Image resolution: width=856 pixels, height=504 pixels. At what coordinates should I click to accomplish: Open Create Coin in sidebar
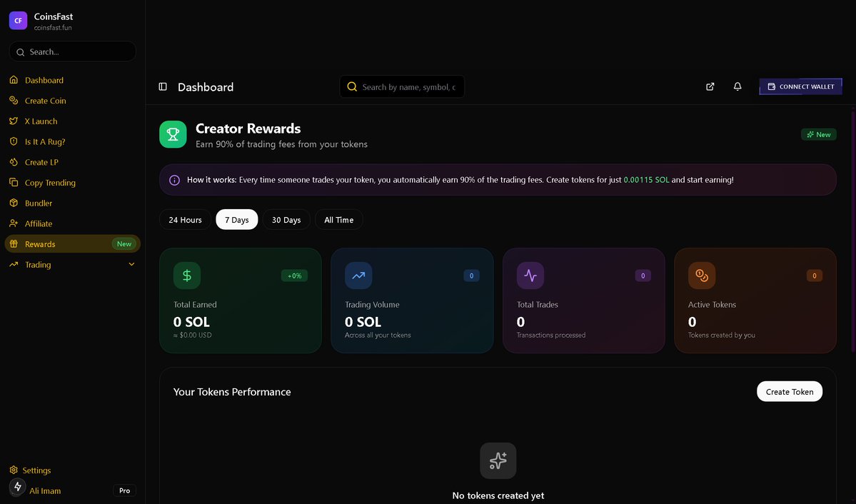pos(73,101)
